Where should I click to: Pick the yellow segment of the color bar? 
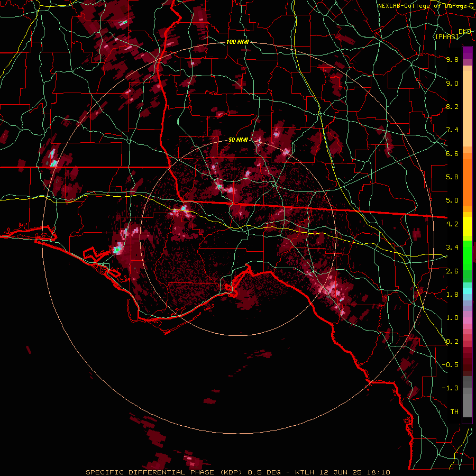[x=467, y=226]
